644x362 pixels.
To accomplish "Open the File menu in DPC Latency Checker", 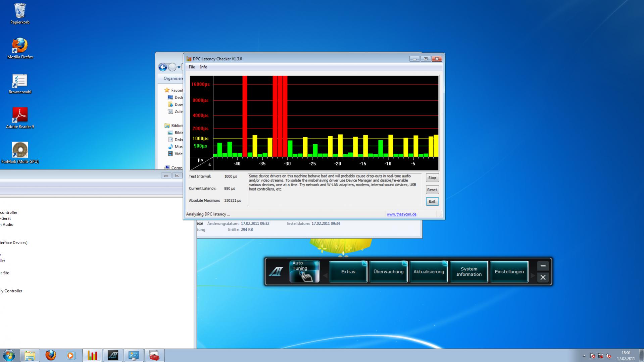I will click(x=192, y=67).
